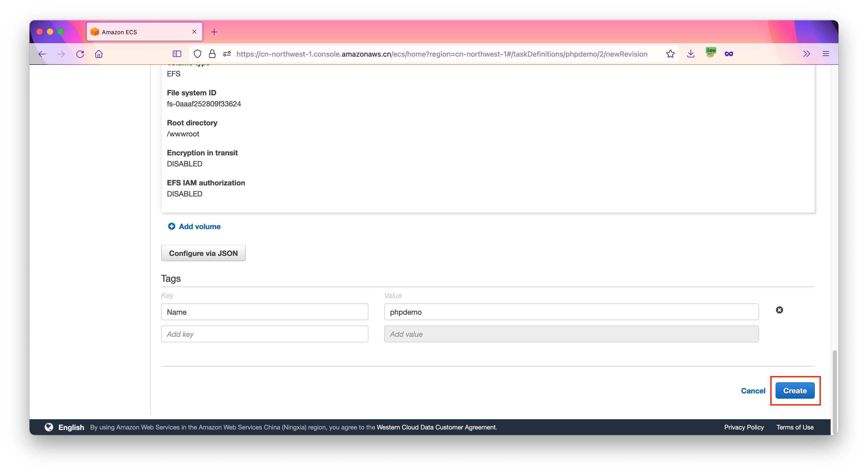Click Configure via JSON button
The image size is (868, 474).
coord(203,253)
